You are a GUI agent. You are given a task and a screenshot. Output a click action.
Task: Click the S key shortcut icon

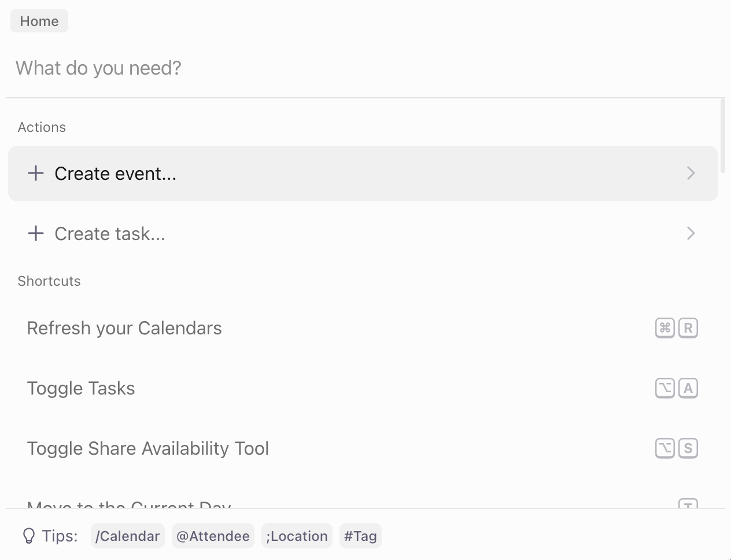pos(688,448)
